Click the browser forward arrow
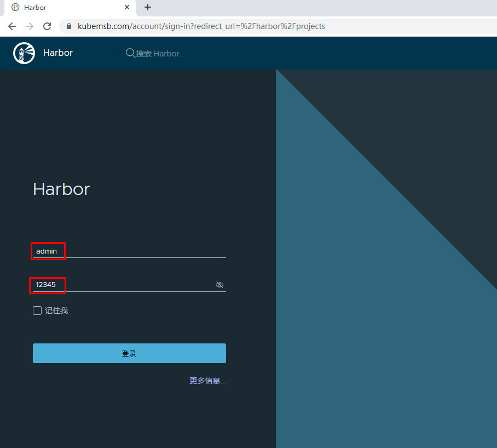The height and width of the screenshot is (448, 497). 30,26
